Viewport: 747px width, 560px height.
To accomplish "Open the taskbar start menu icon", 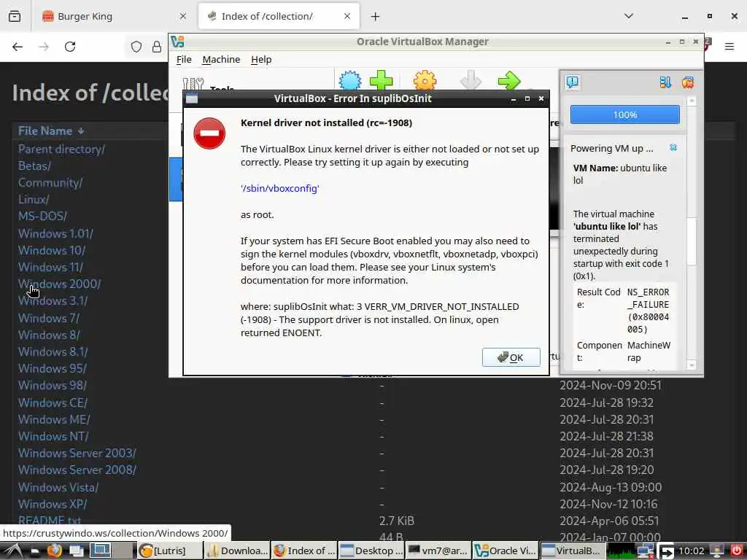I will [13, 551].
